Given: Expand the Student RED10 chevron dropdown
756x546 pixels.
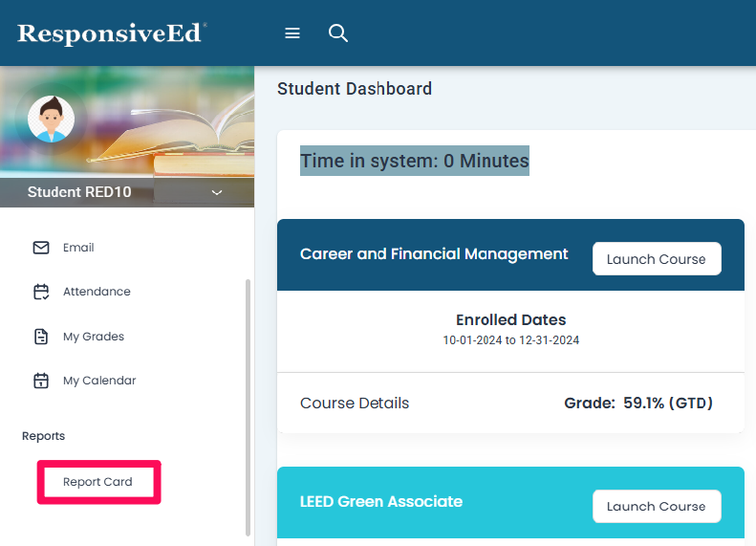Looking at the screenshot, I should pyautogui.click(x=217, y=192).
